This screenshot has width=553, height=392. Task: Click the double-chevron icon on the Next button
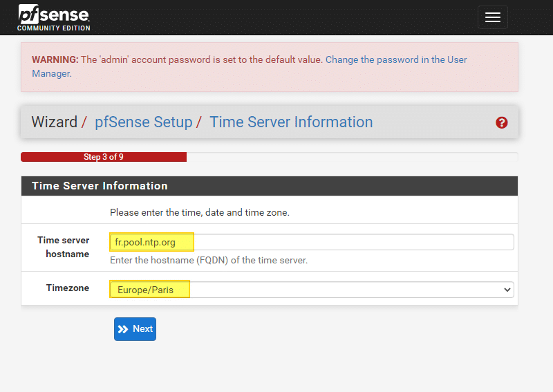[x=124, y=329]
